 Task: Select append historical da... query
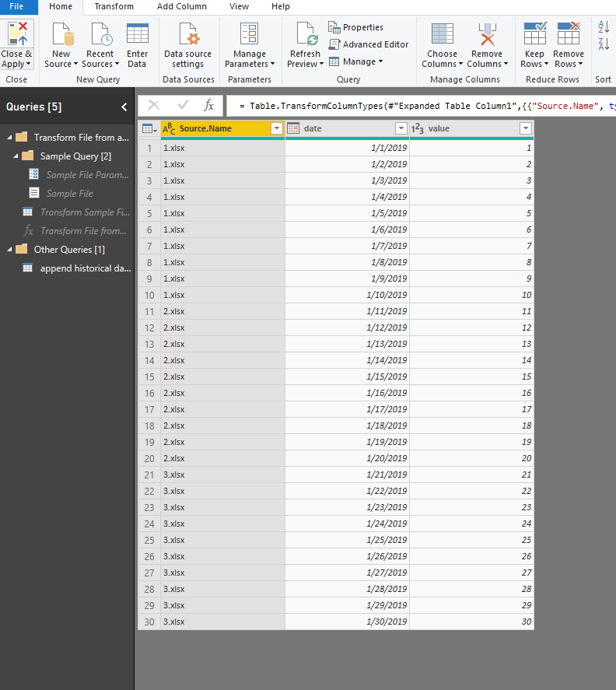coord(78,268)
